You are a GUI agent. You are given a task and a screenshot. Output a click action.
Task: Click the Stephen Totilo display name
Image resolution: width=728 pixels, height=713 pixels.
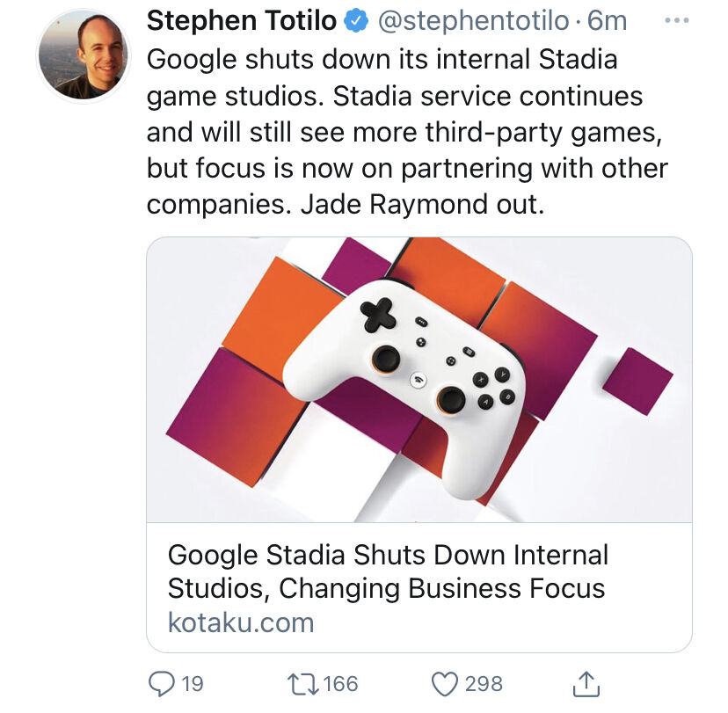tap(241, 21)
